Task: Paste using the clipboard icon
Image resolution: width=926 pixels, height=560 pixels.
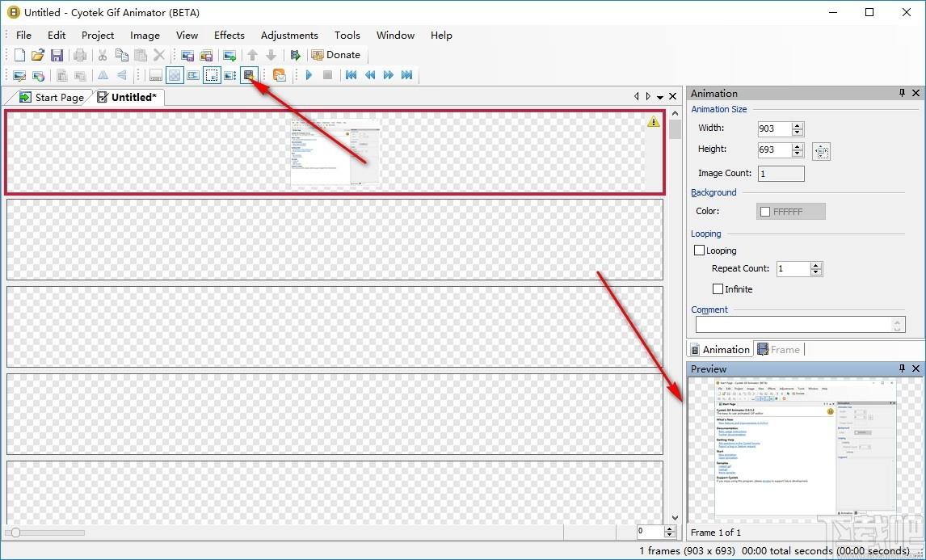Action: (141, 55)
